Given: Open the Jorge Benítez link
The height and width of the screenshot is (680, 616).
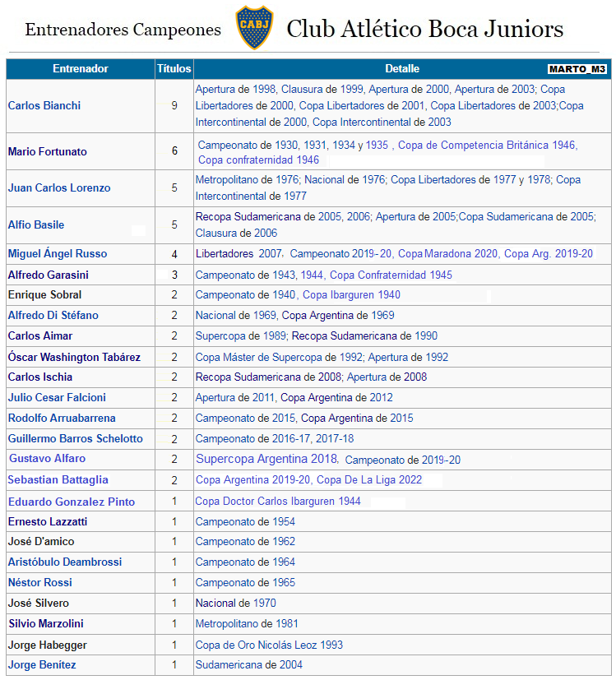Looking at the screenshot, I should 42,665.
